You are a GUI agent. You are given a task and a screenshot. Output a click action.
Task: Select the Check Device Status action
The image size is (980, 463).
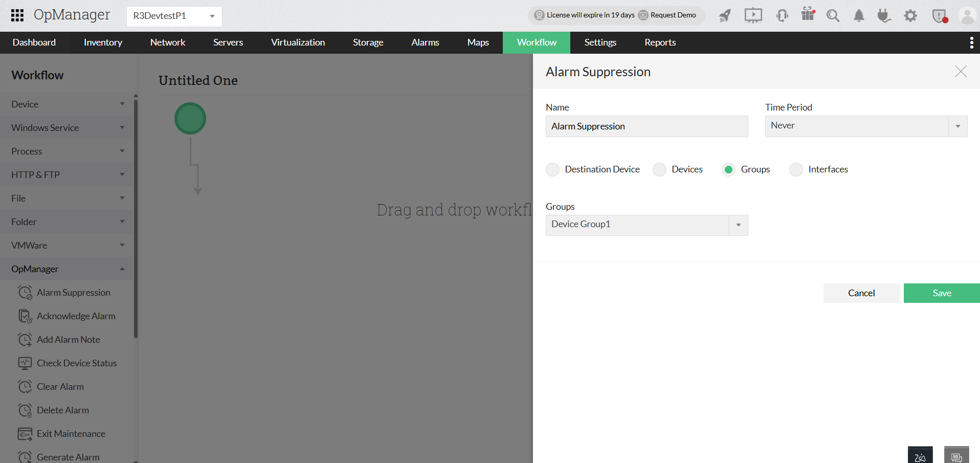[x=76, y=363]
